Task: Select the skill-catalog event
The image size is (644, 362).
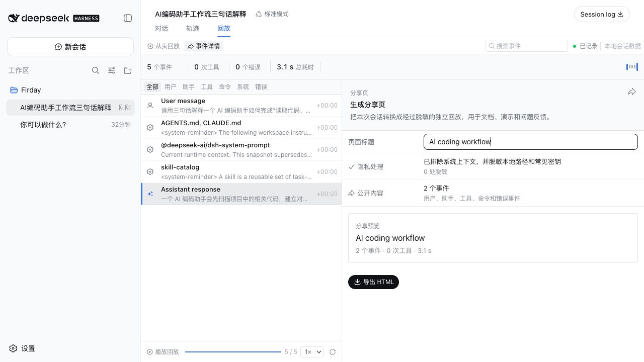Action: click(242, 172)
